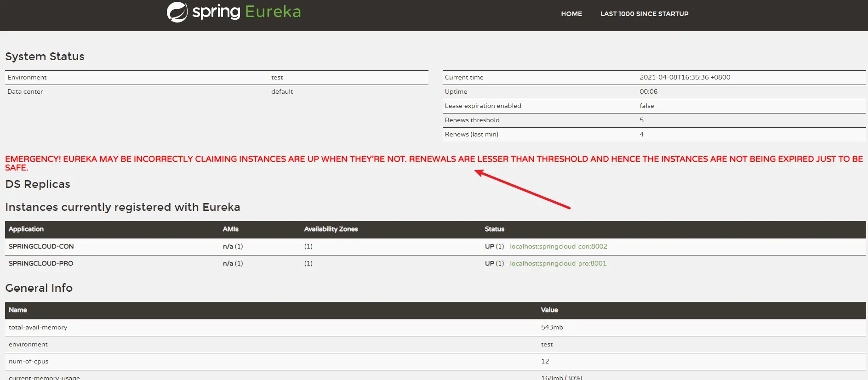
Task: Select the 'false' lease expiration value
Action: [646, 106]
